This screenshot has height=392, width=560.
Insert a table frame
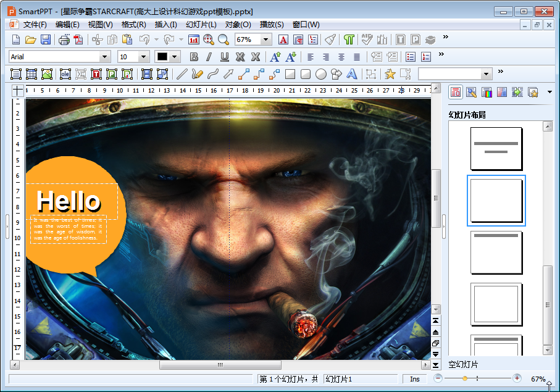pos(31,74)
